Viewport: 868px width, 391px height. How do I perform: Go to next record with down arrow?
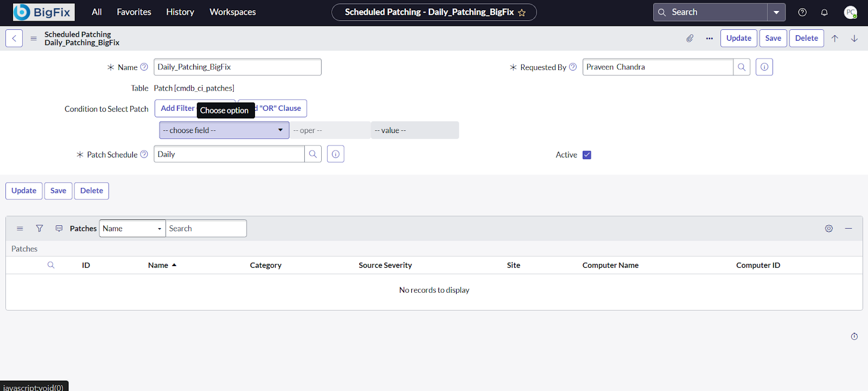pyautogui.click(x=854, y=38)
